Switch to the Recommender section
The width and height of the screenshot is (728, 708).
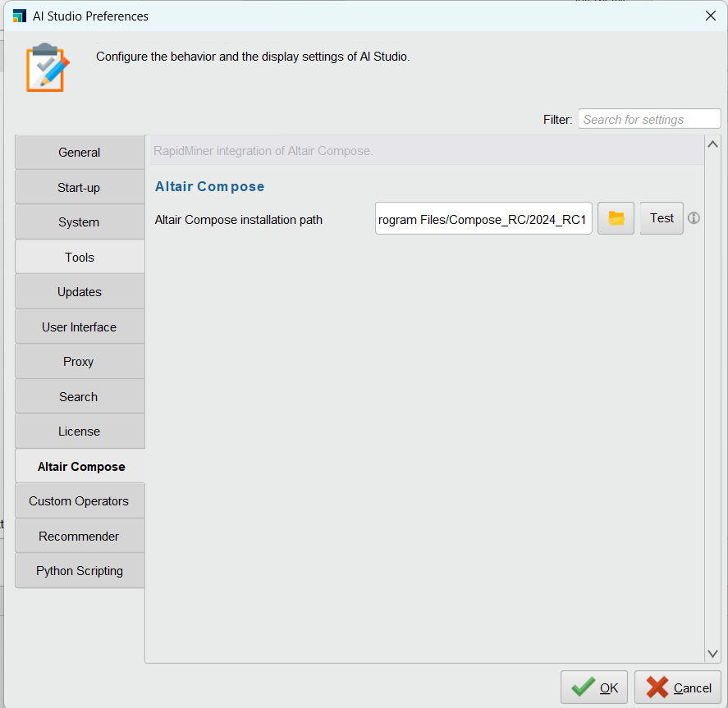click(79, 536)
